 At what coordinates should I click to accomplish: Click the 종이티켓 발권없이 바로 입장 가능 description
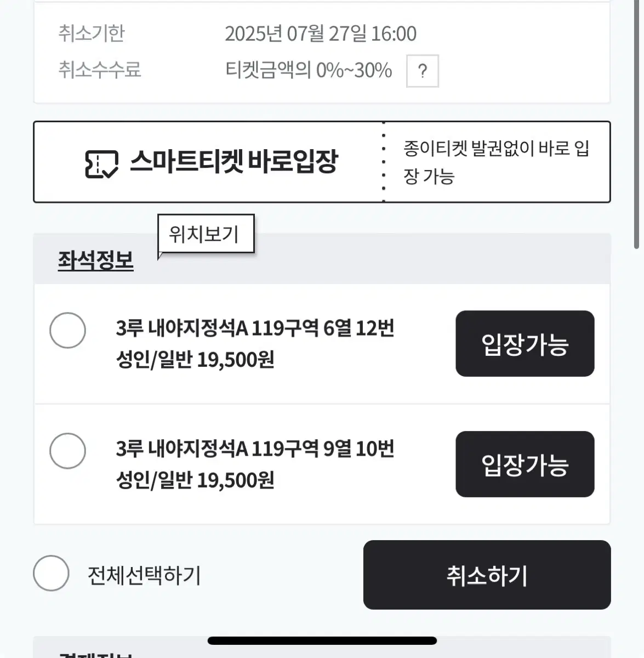click(496, 162)
